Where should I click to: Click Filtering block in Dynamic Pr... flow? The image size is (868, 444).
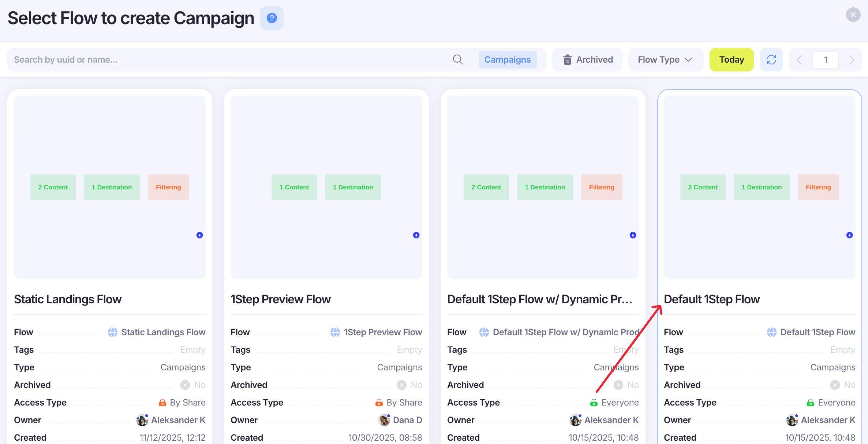(x=602, y=187)
